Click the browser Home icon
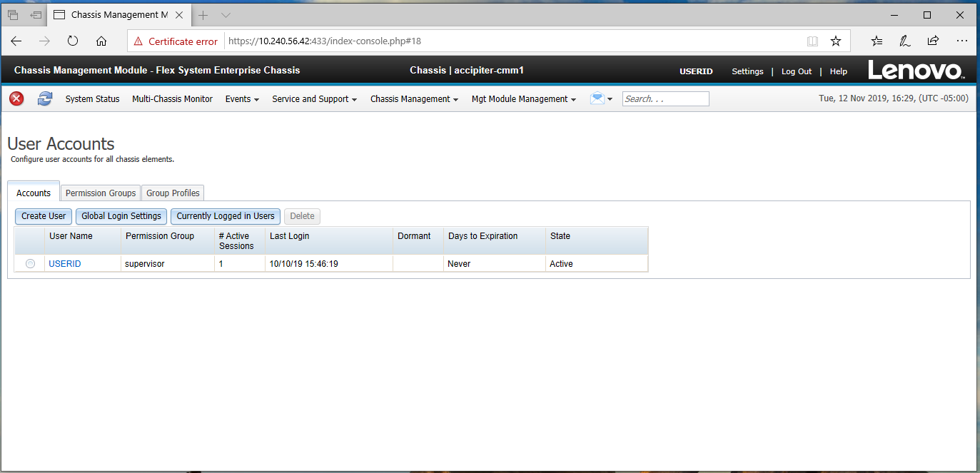 coord(101,41)
